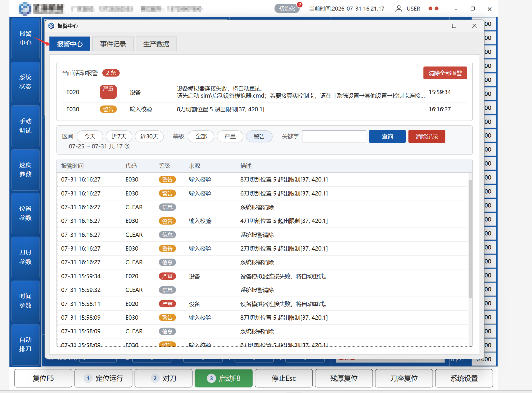Sort by 代码 column header
Screen dimensions: 532x393
(x=131, y=166)
